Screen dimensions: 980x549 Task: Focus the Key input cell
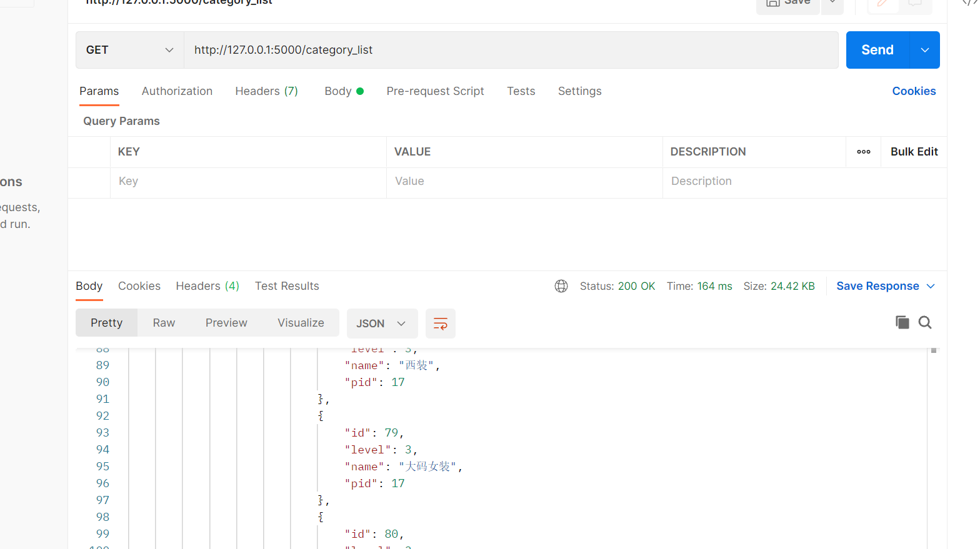[x=248, y=181]
